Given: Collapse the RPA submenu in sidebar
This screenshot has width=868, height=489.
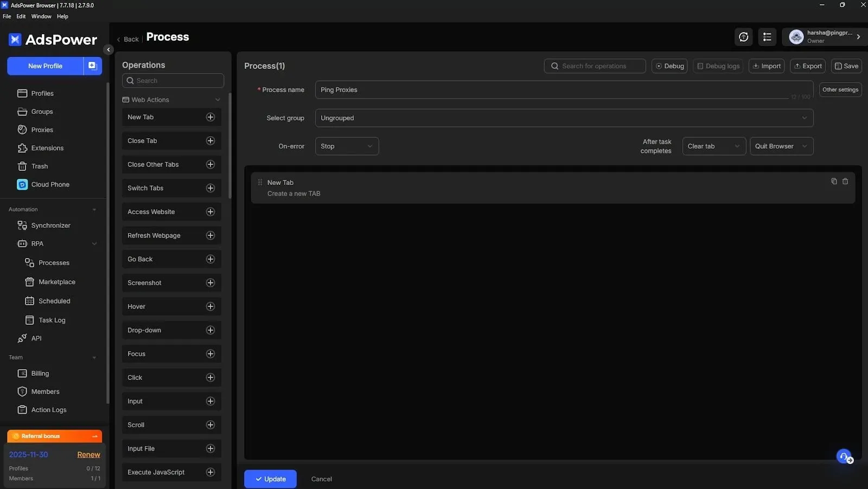Looking at the screenshot, I should click(x=94, y=244).
